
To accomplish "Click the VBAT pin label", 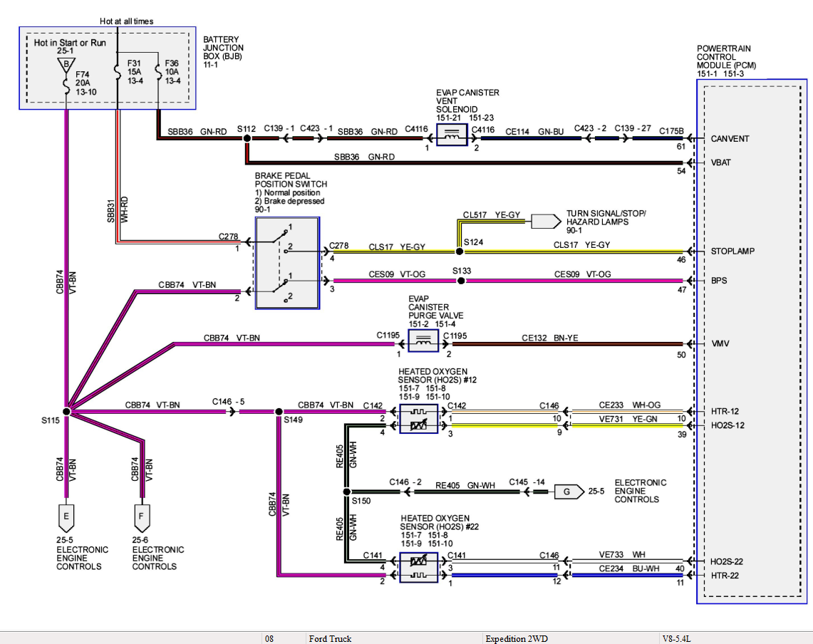I will coord(720,162).
